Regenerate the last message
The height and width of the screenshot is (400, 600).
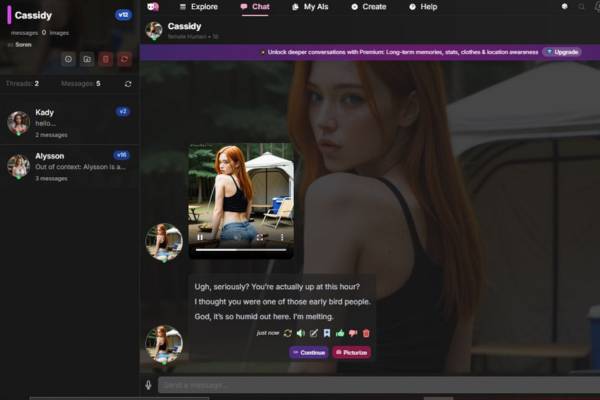point(288,333)
